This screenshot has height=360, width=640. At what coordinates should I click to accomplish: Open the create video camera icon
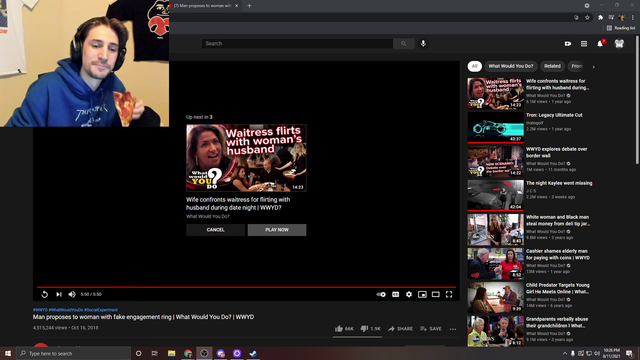click(568, 44)
